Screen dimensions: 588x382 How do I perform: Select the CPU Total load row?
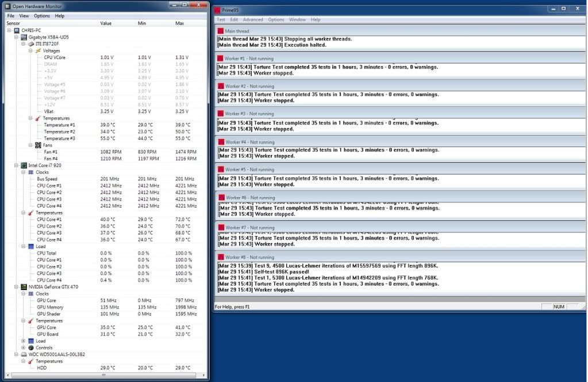[106, 253]
